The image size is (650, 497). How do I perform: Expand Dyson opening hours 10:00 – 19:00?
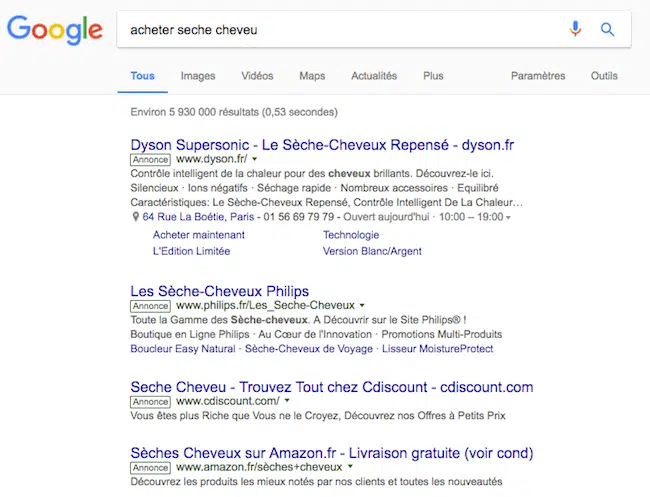pos(509,217)
